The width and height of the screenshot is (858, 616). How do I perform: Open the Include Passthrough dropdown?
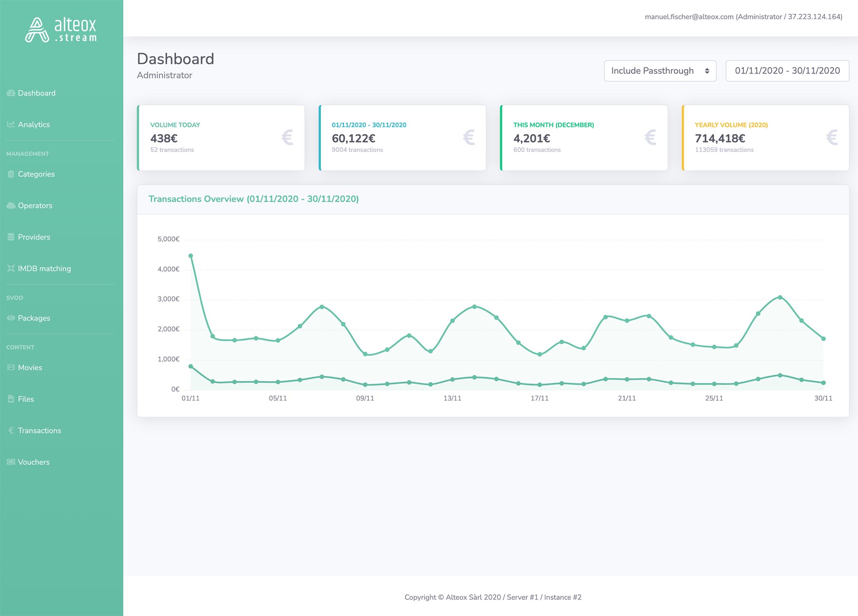point(660,71)
